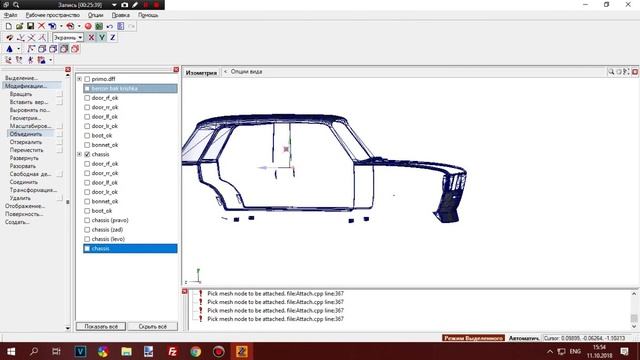This screenshot has height=360, width=640.
Task: Click the pencil draw icon in recorder bar
Action: [x=135, y=5]
